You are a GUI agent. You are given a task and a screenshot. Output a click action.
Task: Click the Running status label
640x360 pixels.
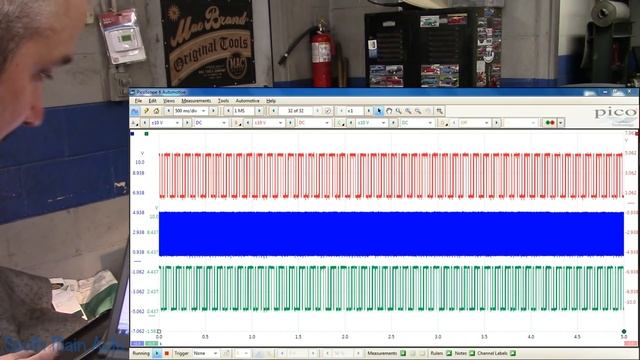tap(141, 353)
